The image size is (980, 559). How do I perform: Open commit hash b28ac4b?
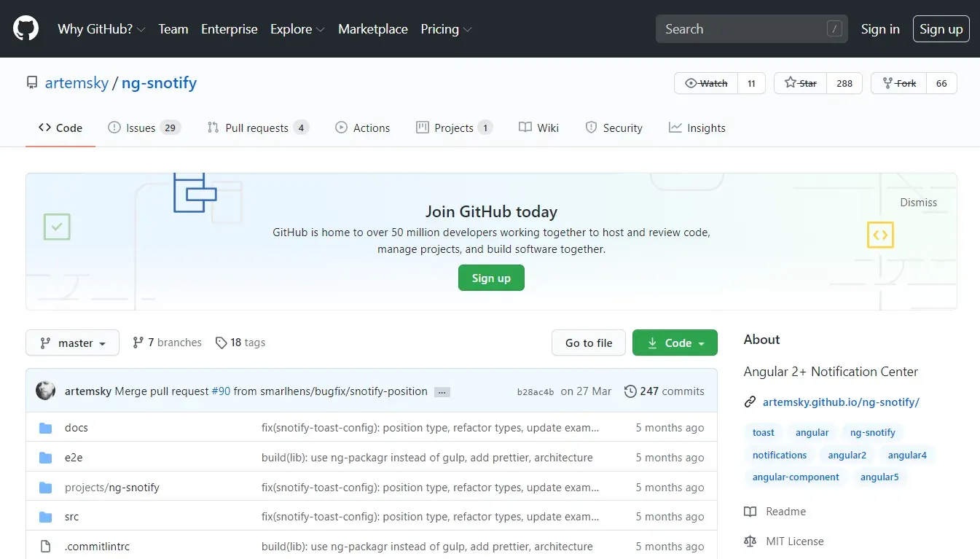(x=536, y=392)
